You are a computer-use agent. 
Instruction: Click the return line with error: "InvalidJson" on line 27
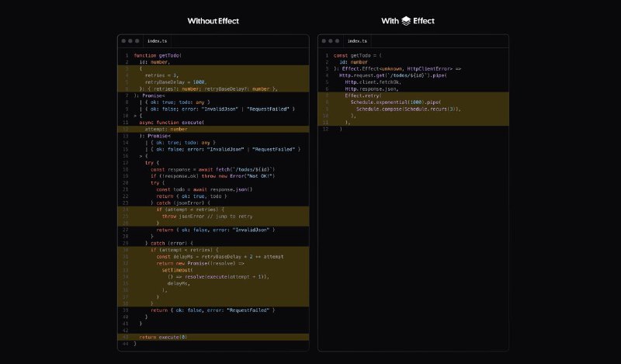point(216,230)
